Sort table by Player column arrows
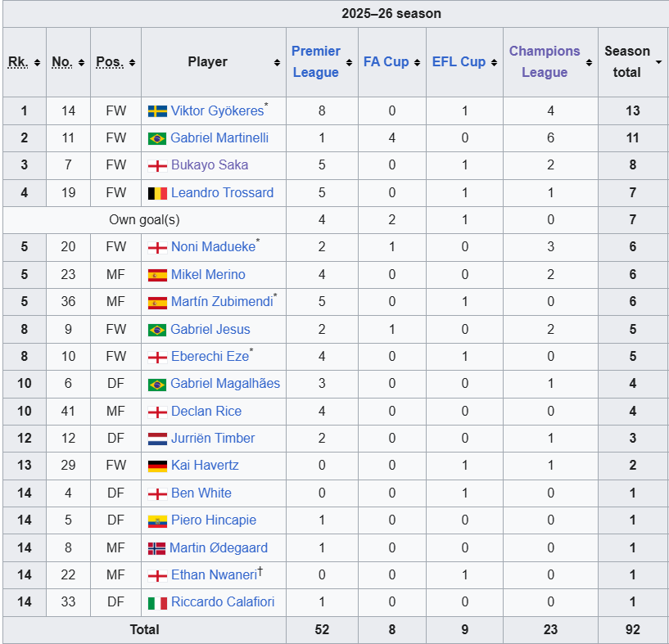The width and height of the screenshot is (669, 644). pyautogui.click(x=277, y=63)
